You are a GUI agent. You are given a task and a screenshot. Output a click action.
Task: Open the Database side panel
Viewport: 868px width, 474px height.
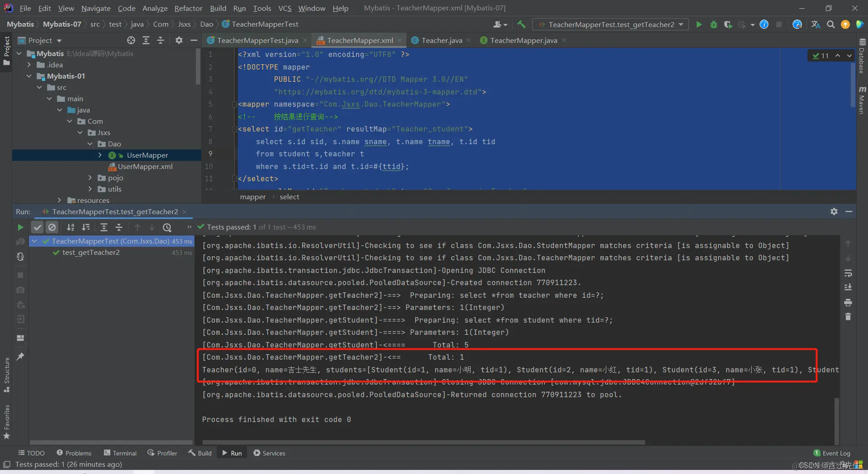click(862, 56)
